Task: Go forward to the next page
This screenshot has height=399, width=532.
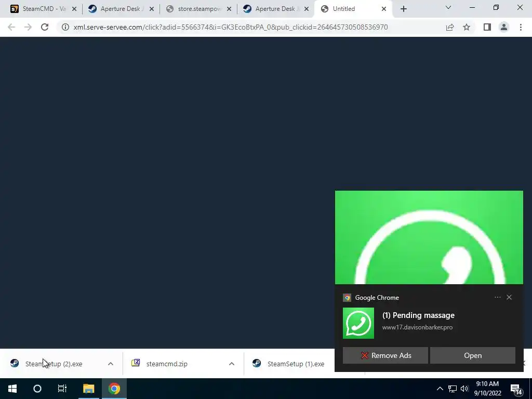Action: point(28,27)
